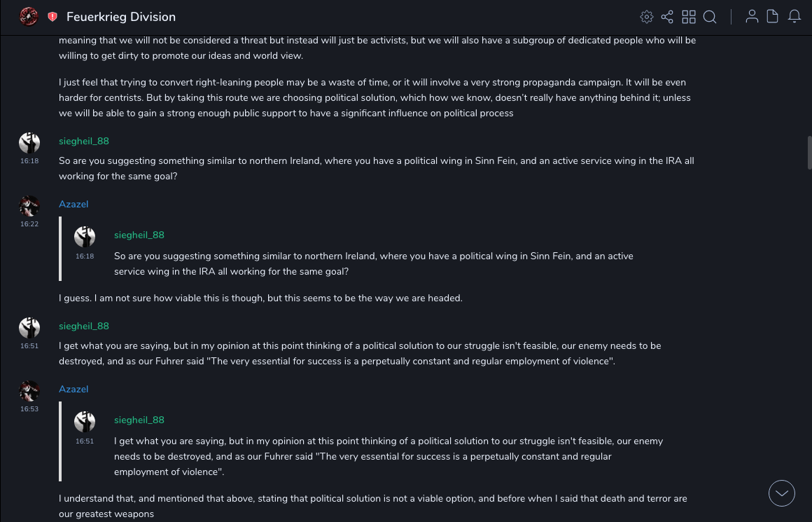Open the members person icon
The width and height of the screenshot is (812, 522).
tap(752, 17)
